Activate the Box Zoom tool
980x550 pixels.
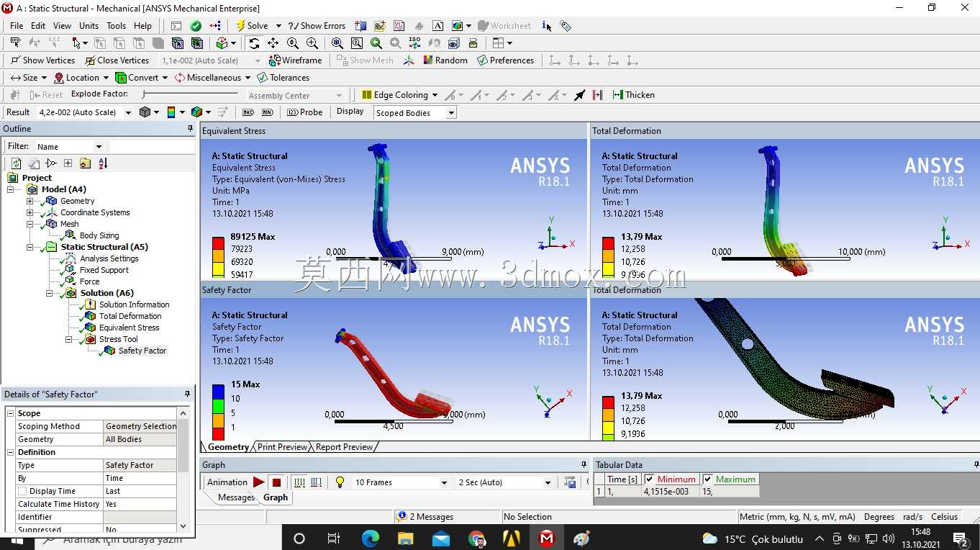click(312, 43)
